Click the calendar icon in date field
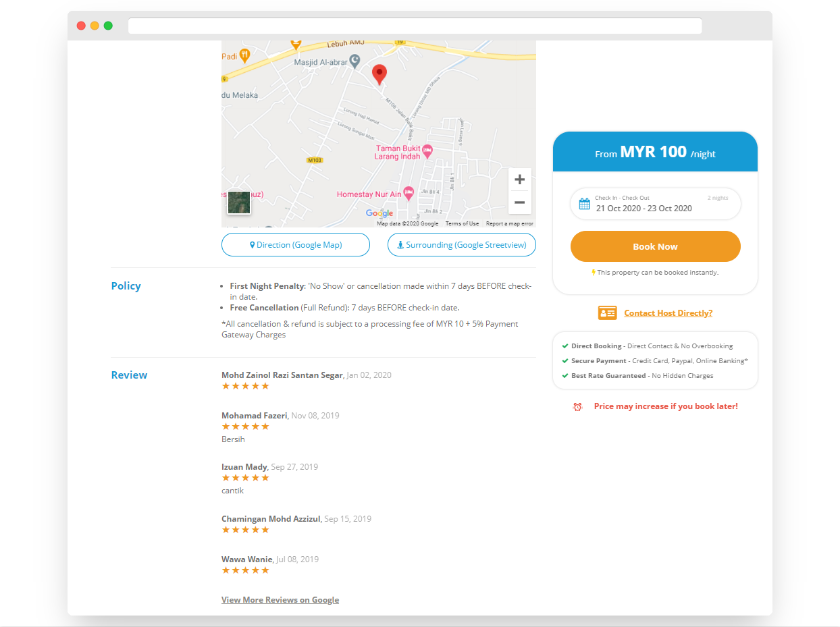This screenshot has height=627, width=840. coord(585,204)
